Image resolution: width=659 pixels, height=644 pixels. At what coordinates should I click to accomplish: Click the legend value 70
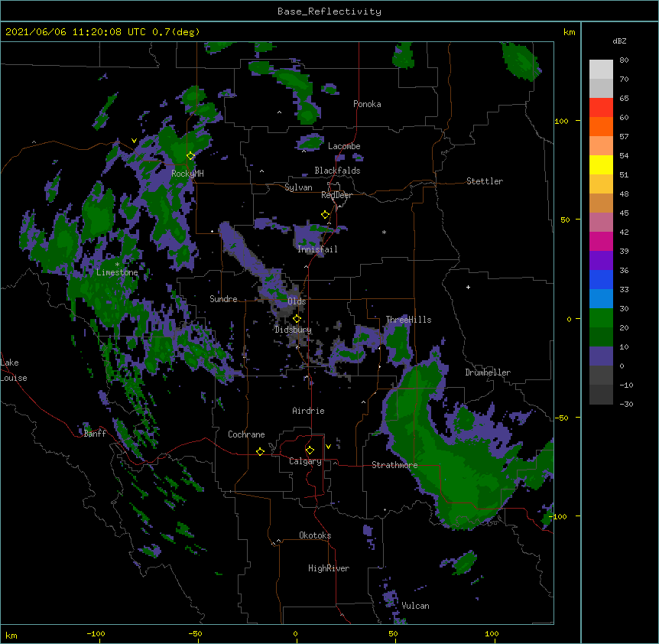click(624, 79)
